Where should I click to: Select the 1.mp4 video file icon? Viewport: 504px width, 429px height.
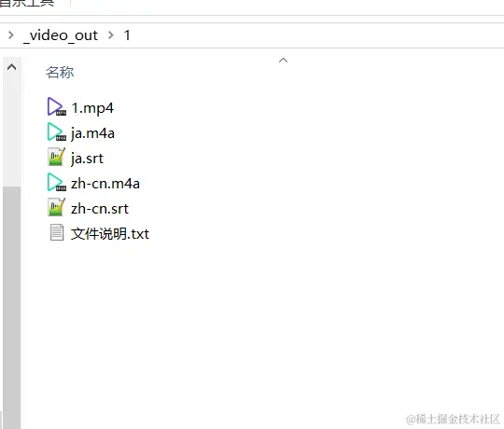[57, 107]
